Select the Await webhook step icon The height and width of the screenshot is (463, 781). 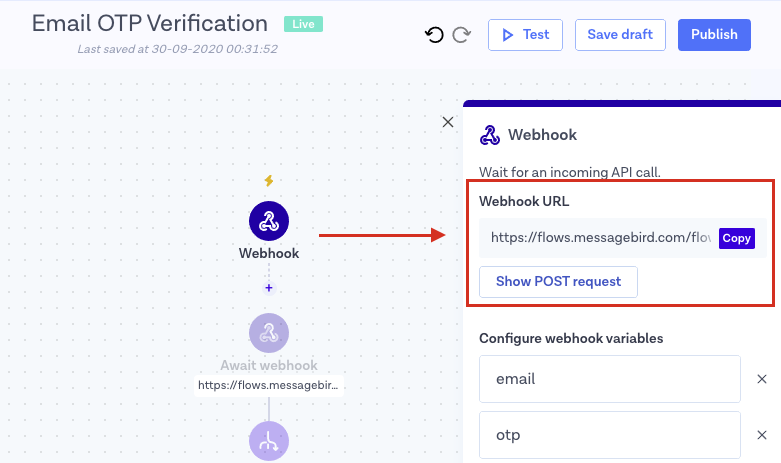click(x=268, y=334)
